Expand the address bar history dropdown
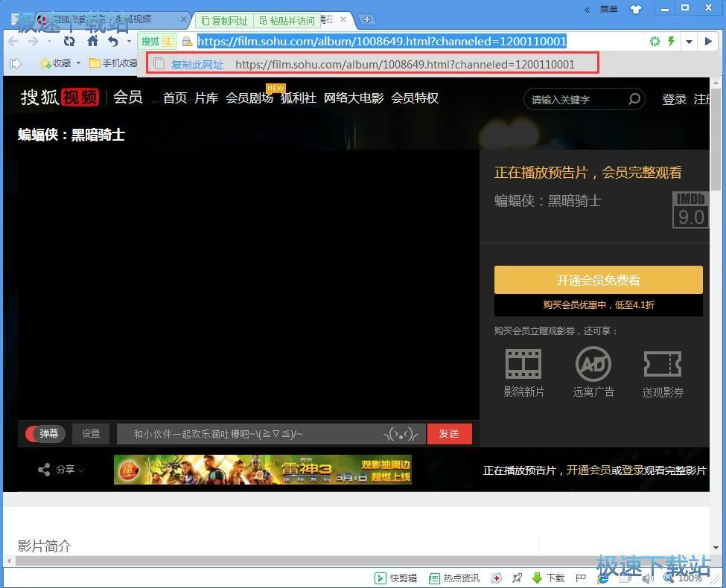726x588 pixels. click(x=689, y=42)
